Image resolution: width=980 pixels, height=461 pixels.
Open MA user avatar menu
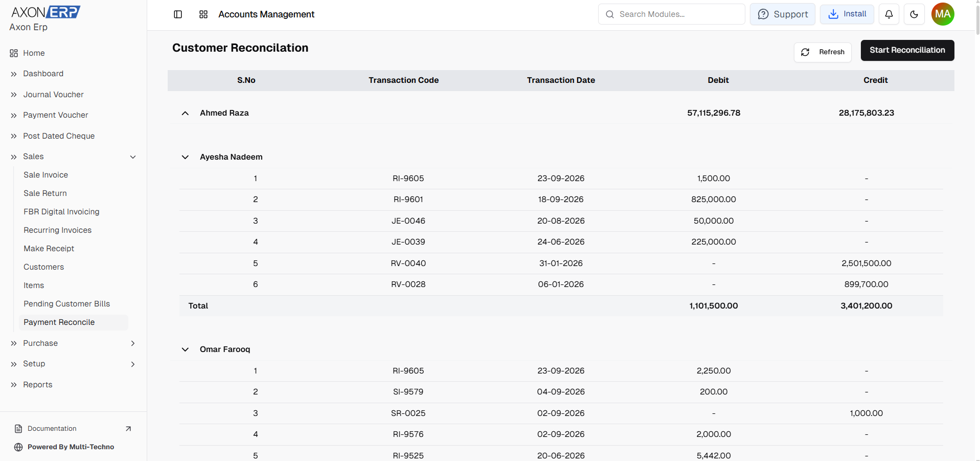click(x=943, y=14)
